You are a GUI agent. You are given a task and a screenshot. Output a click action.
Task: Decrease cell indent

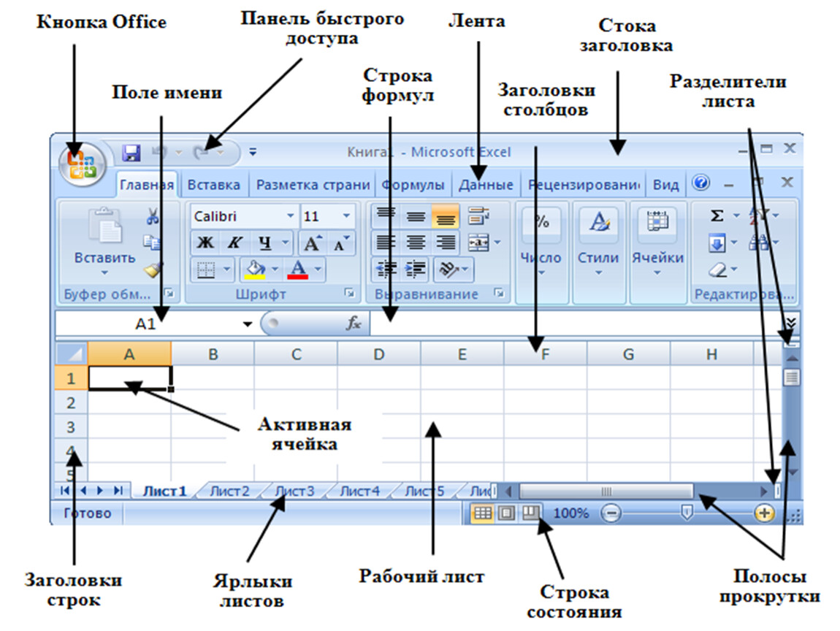386,269
